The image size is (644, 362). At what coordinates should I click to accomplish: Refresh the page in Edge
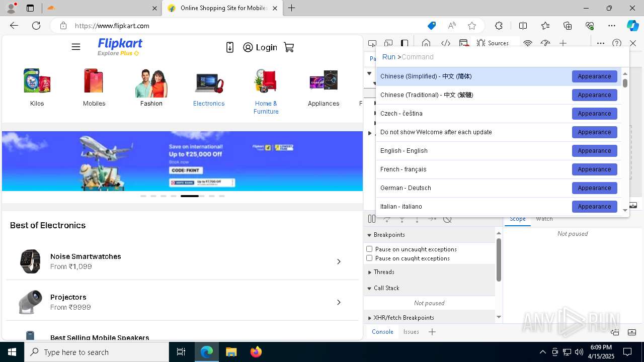36,26
